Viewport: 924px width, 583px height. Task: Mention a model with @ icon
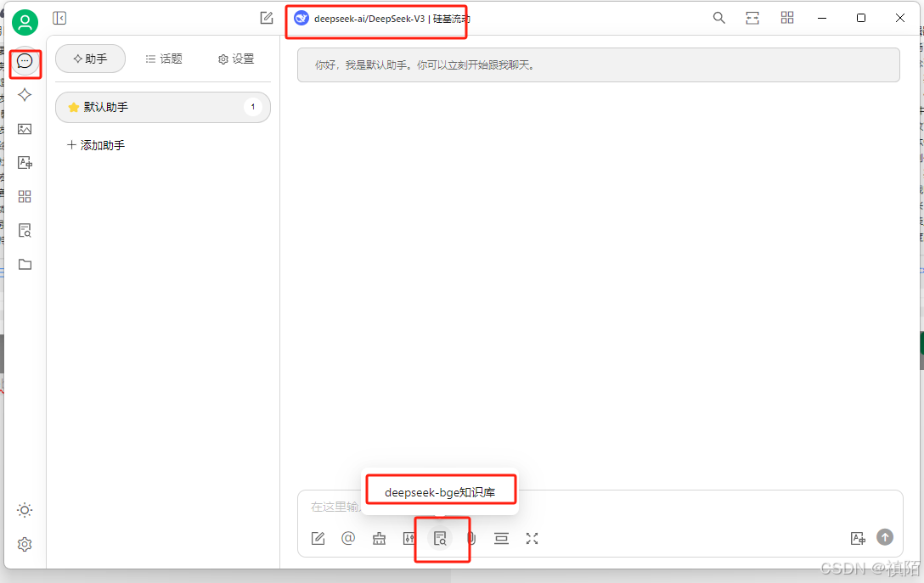click(x=348, y=538)
